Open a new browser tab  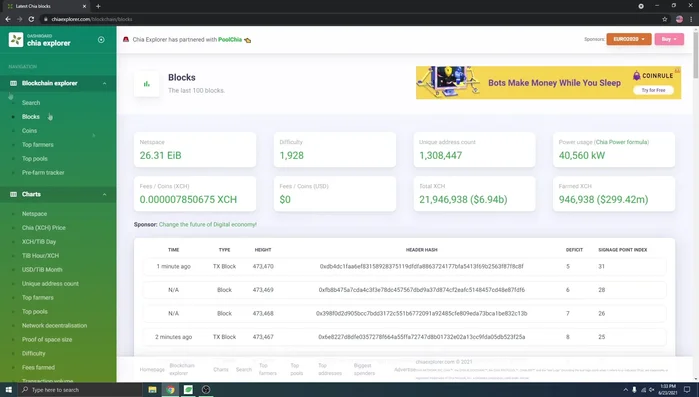click(x=98, y=6)
